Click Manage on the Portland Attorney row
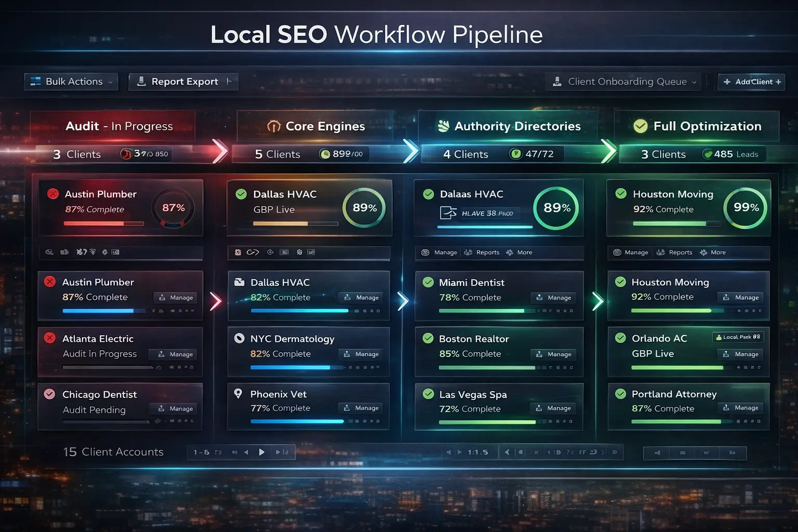Screen dimensions: 798x532 coord(741,408)
